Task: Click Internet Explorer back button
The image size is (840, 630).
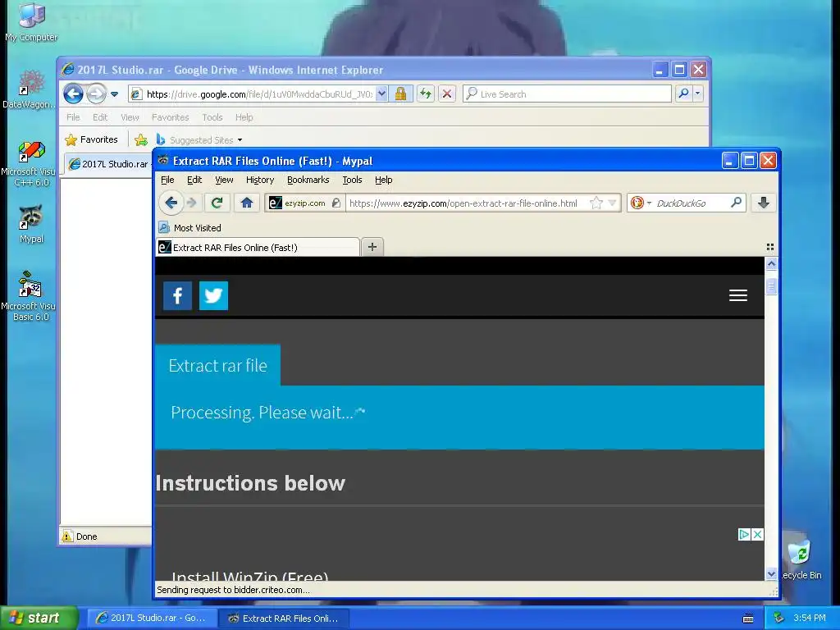Action: 73,94
